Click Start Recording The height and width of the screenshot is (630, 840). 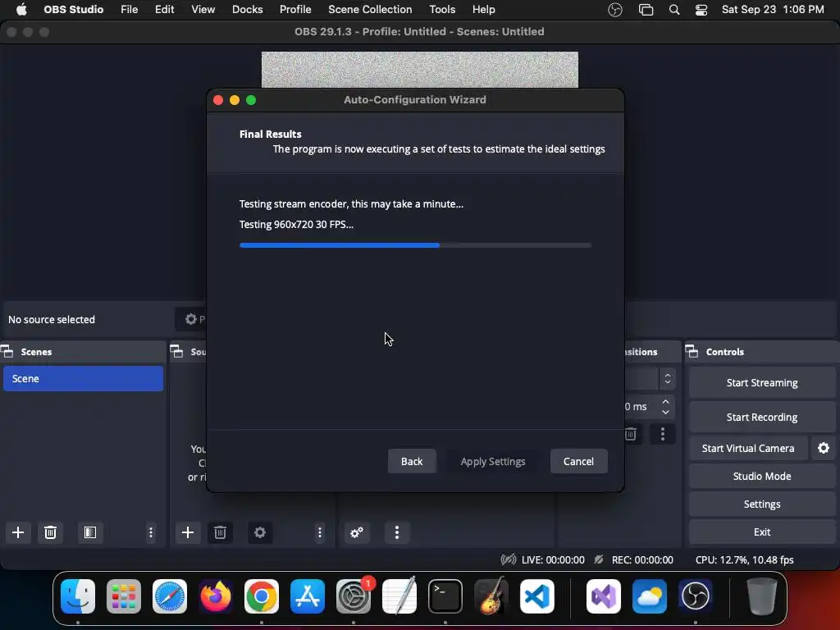tap(762, 417)
